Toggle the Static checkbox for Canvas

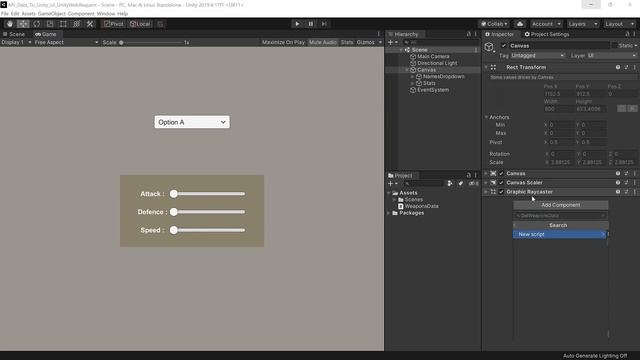coord(614,46)
